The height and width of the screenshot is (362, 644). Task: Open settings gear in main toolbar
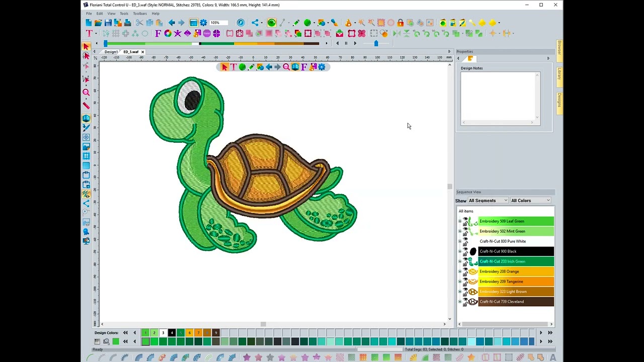tap(203, 23)
